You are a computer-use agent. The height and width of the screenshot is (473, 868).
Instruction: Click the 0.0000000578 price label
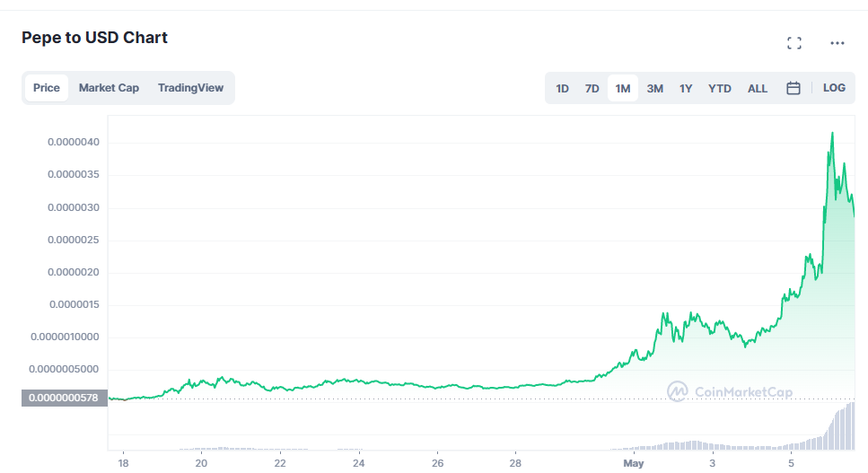coord(64,397)
